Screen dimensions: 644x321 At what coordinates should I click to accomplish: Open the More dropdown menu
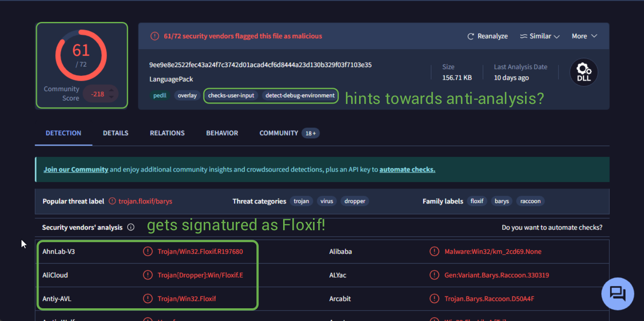(584, 36)
